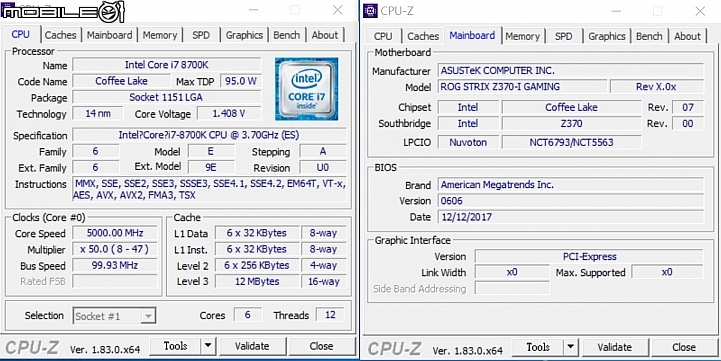Click the 5000.00 MHz core speed value

(x=115, y=233)
